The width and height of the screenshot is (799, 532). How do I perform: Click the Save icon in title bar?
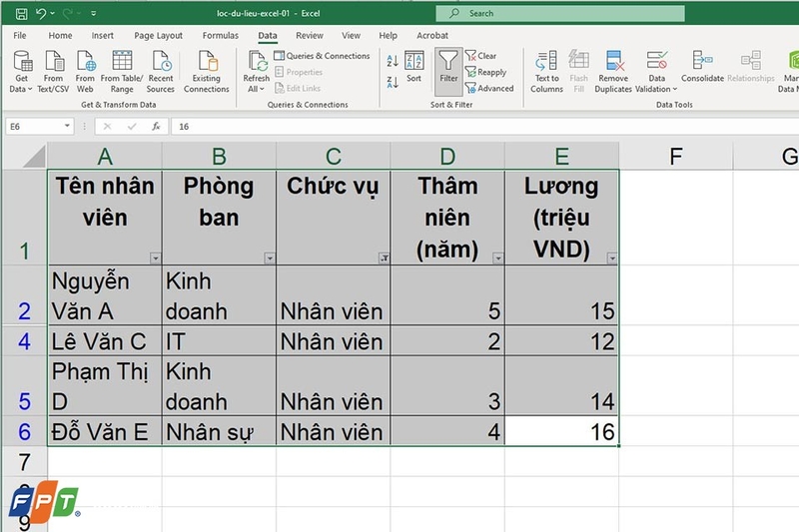pos(21,14)
